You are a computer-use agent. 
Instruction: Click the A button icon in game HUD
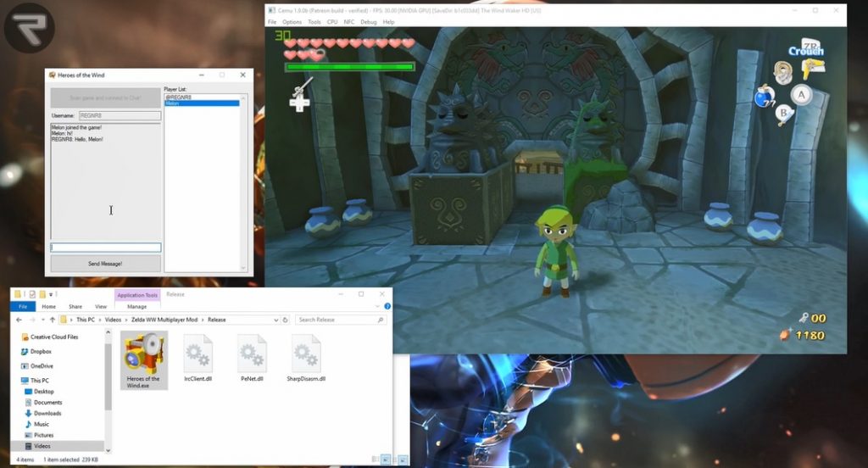coord(800,95)
